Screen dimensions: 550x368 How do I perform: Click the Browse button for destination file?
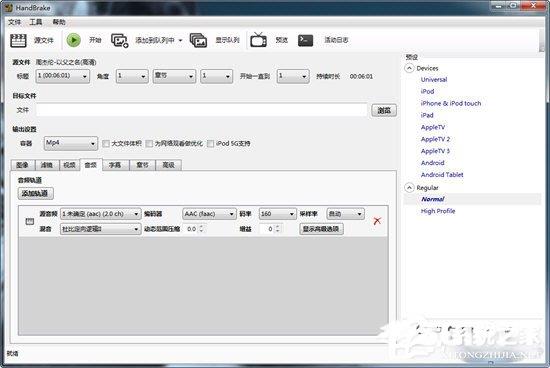(x=384, y=111)
